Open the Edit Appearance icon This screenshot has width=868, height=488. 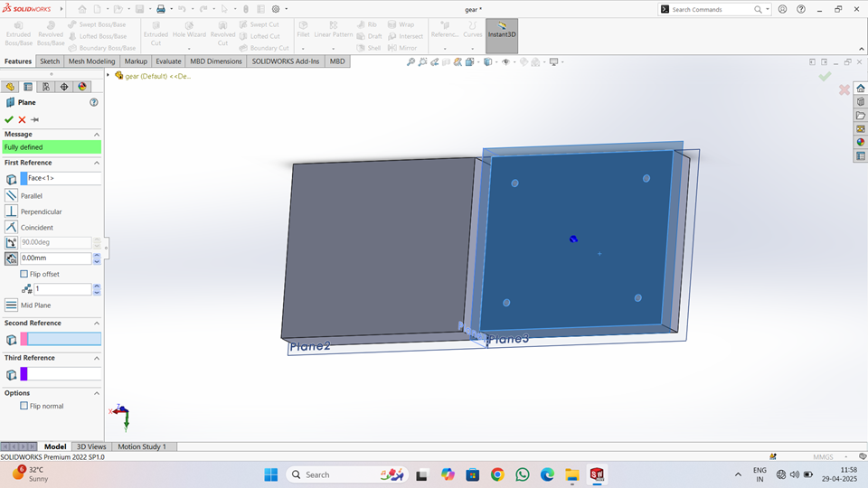(524, 62)
